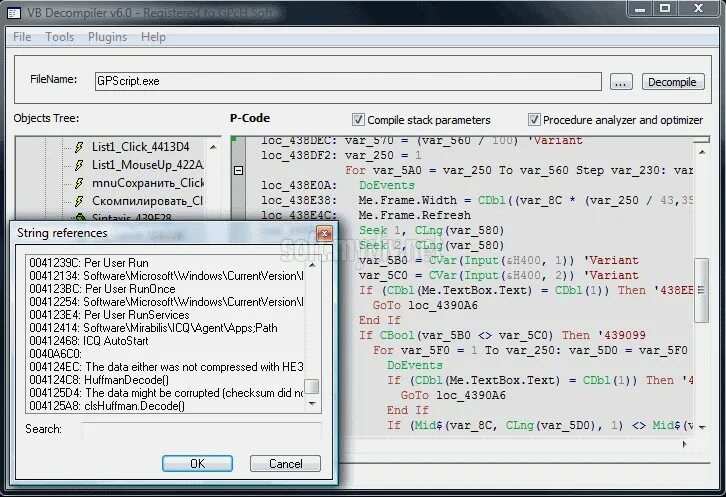
Task: Click lightning icon next to mnuСохранить_Click
Action: pos(79,183)
